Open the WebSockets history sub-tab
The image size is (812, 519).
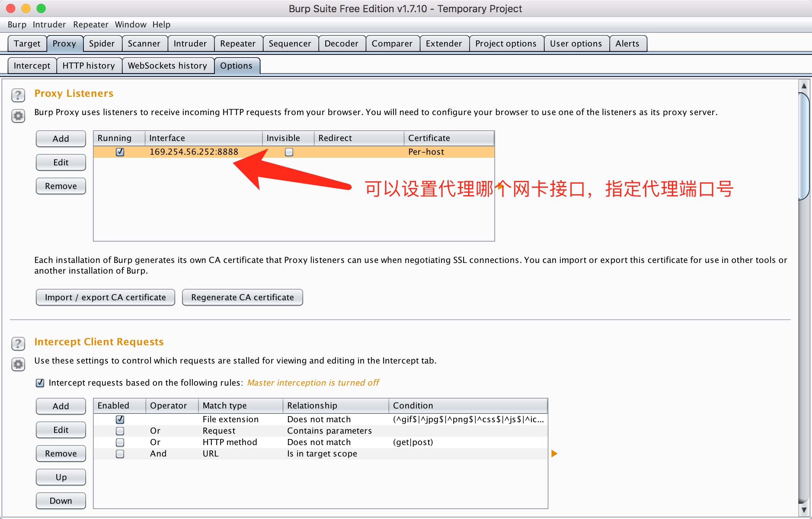point(168,66)
